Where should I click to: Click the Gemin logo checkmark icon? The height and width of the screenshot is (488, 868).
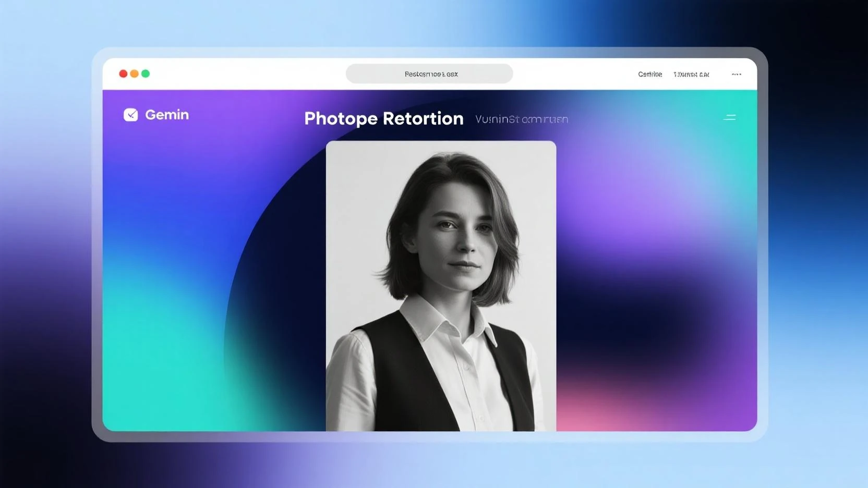(130, 115)
